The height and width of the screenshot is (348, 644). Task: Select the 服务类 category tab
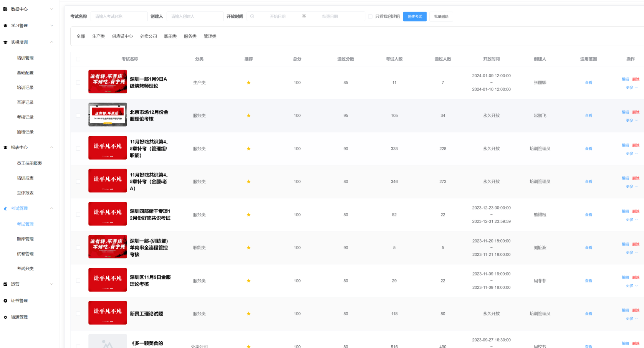pyautogui.click(x=190, y=36)
